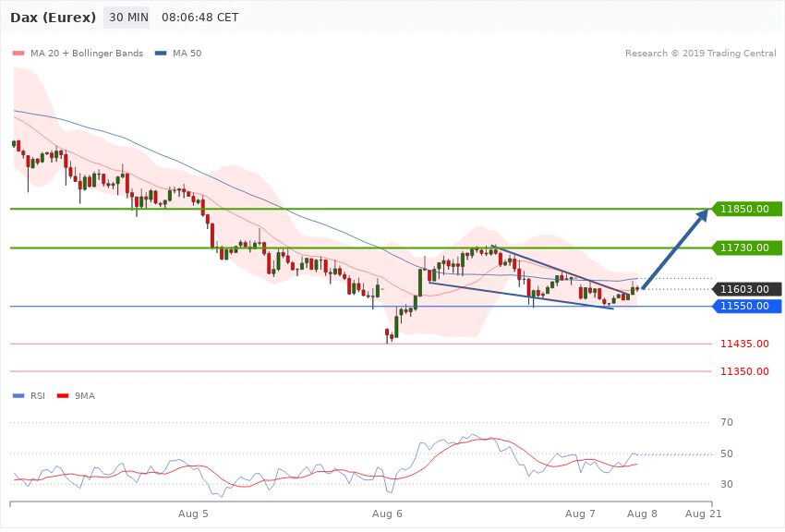Click the 11603.00 current price tag
The width and height of the screenshot is (785, 532).
(746, 289)
